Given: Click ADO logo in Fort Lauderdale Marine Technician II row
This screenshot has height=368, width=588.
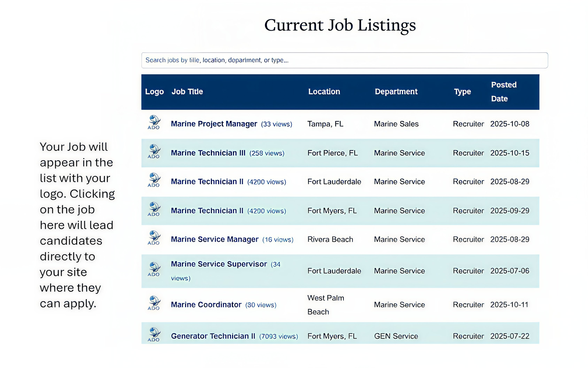Looking at the screenshot, I should 154,180.
